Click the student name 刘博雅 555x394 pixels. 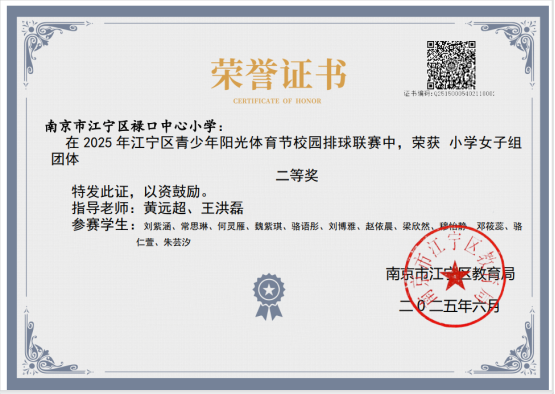pyautogui.click(x=342, y=226)
